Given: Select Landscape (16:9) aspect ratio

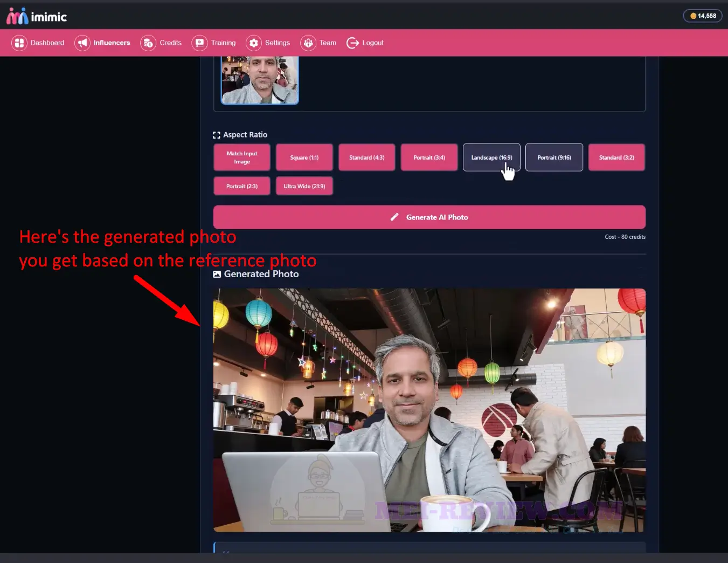Looking at the screenshot, I should (x=492, y=157).
